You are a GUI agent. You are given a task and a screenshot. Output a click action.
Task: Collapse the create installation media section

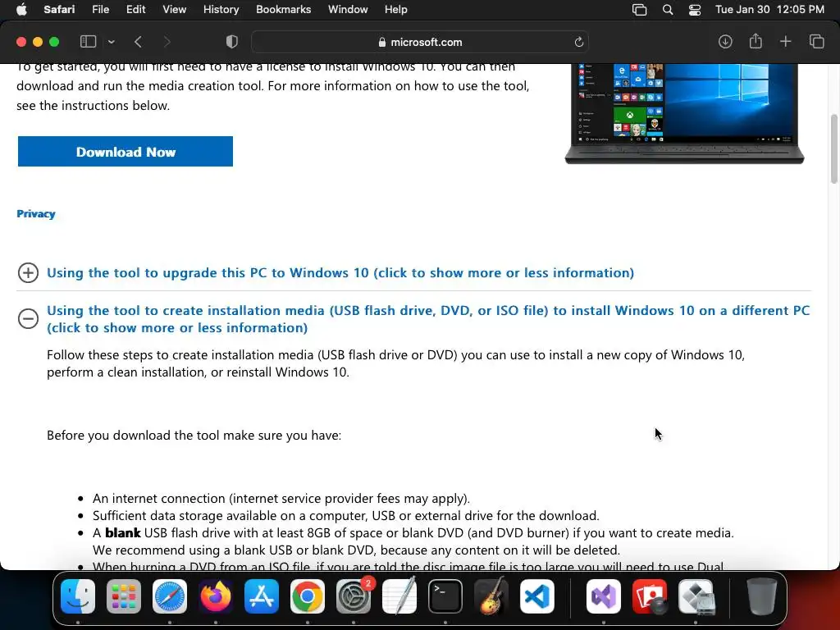pyautogui.click(x=28, y=319)
